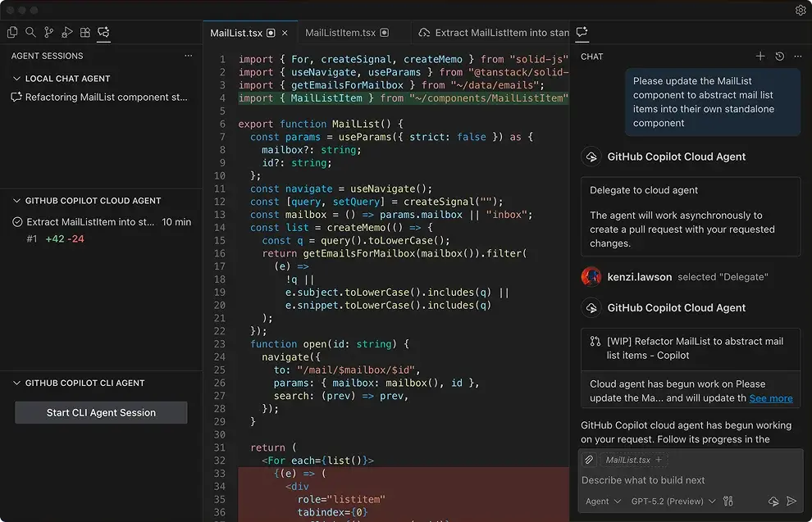Open the Run and Debug view
The height and width of the screenshot is (522, 812).
67,33
